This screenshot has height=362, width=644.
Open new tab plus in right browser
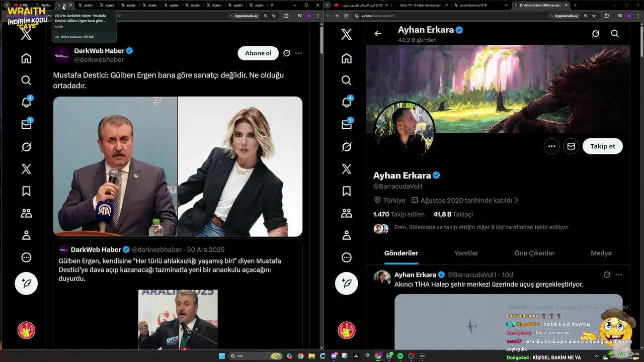[x=575, y=5]
